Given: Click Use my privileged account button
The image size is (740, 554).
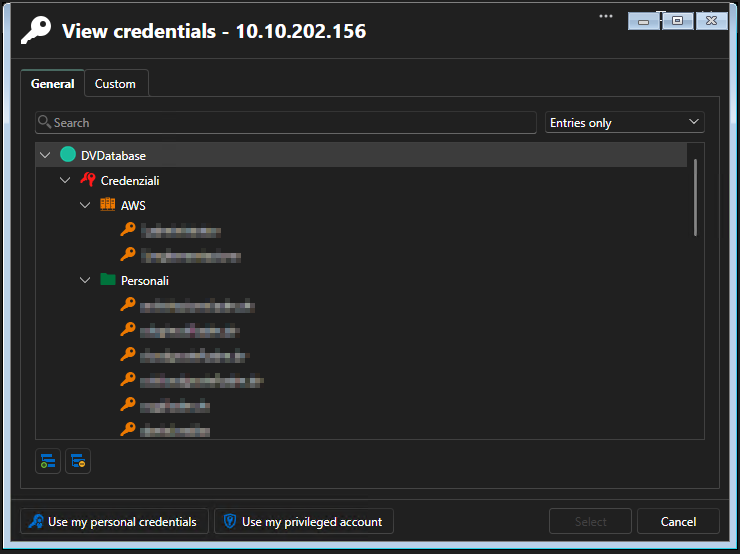Looking at the screenshot, I should pos(304,521).
